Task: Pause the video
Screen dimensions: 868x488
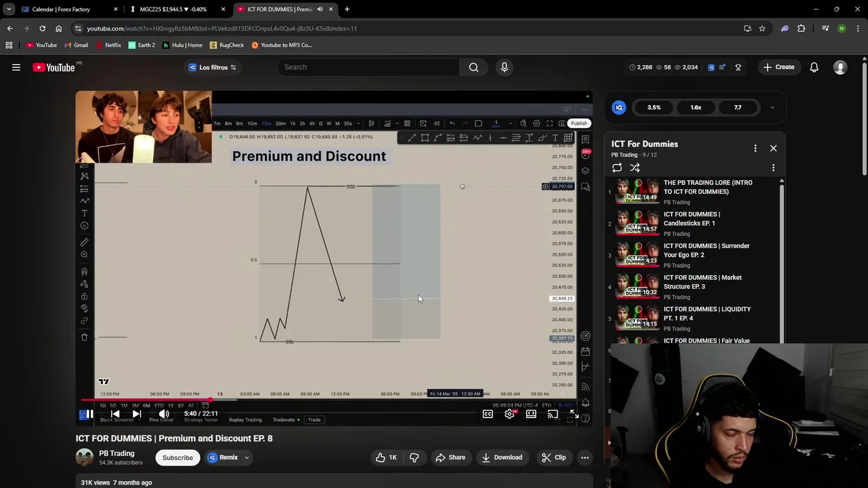Action: pyautogui.click(x=89, y=413)
